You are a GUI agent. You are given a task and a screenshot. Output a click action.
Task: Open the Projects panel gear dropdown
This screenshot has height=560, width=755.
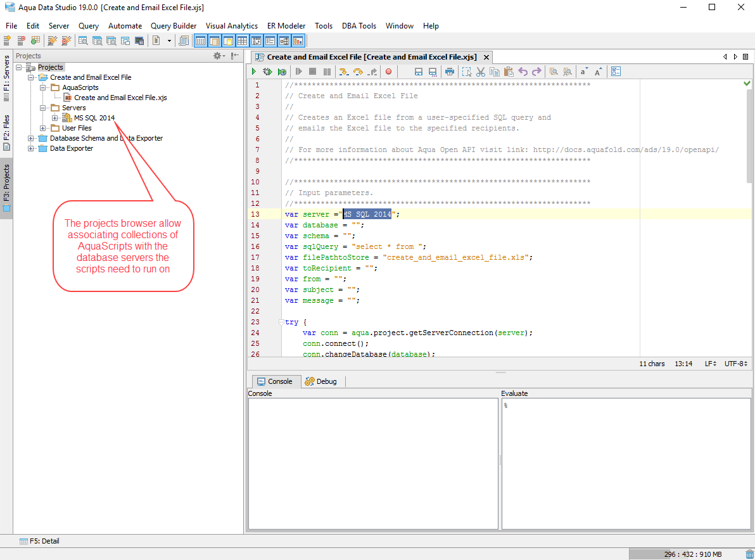coord(219,56)
